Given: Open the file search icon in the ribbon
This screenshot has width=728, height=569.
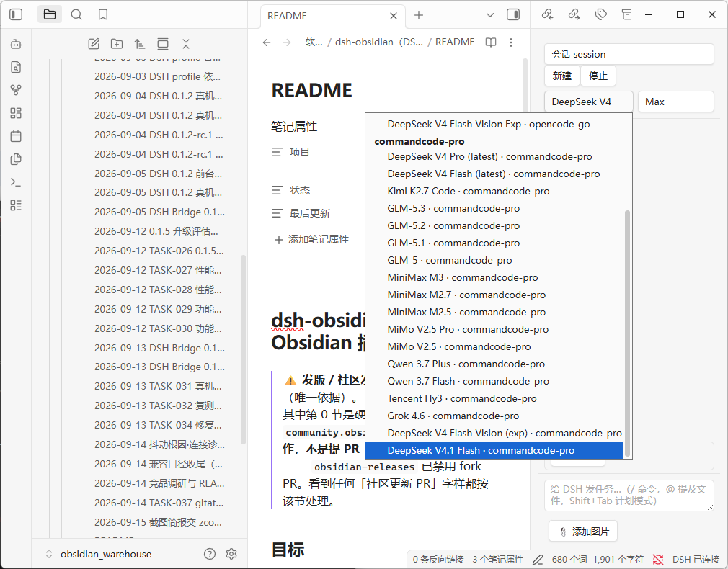Looking at the screenshot, I should coord(16,67).
